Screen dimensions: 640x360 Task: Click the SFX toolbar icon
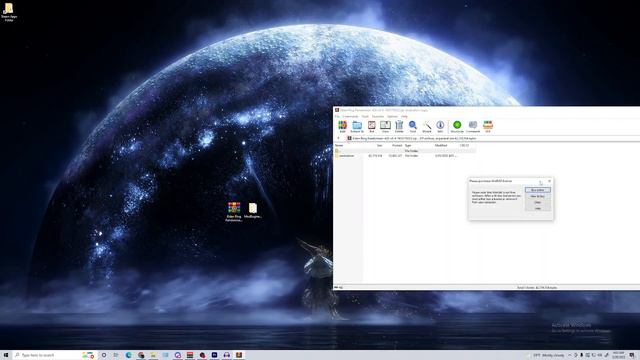click(488, 127)
